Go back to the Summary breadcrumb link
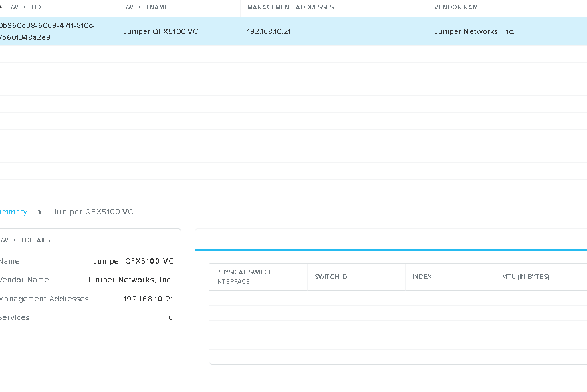 [13, 212]
